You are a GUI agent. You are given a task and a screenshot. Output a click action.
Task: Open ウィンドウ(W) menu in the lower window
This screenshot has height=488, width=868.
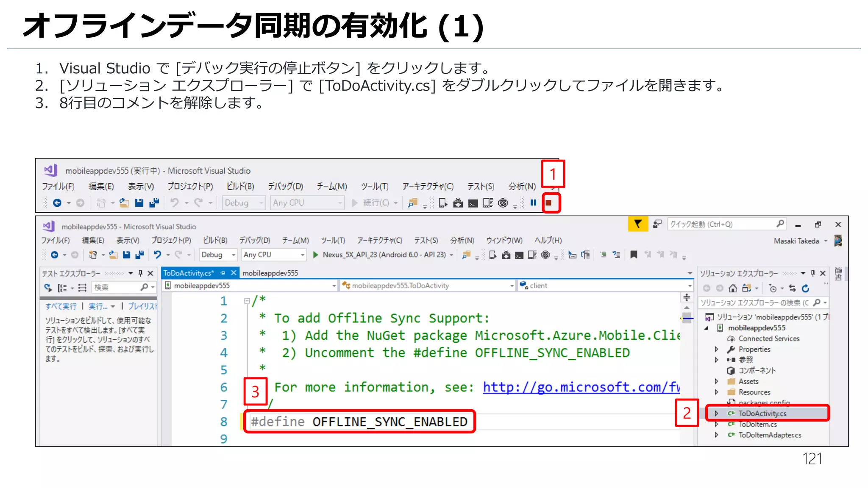coord(504,240)
